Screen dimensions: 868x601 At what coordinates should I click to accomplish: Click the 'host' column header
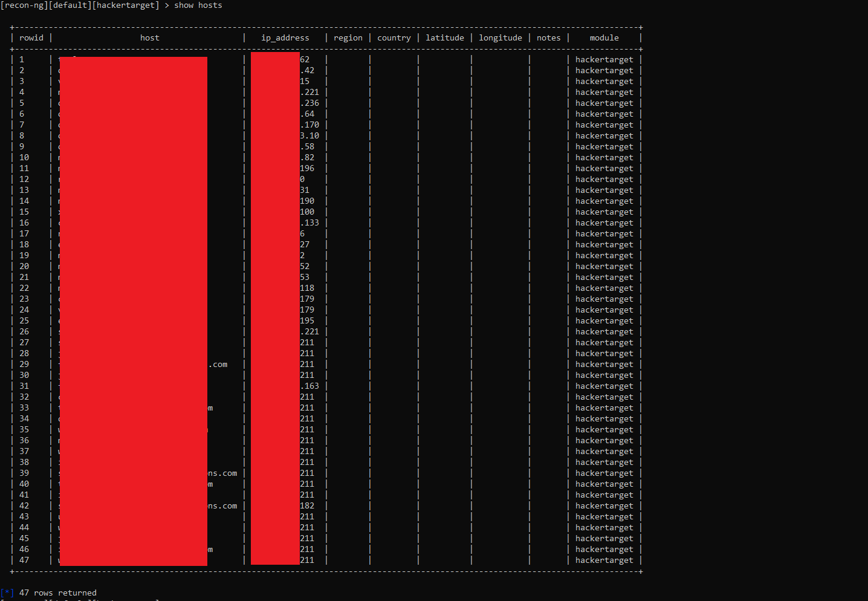(x=150, y=37)
